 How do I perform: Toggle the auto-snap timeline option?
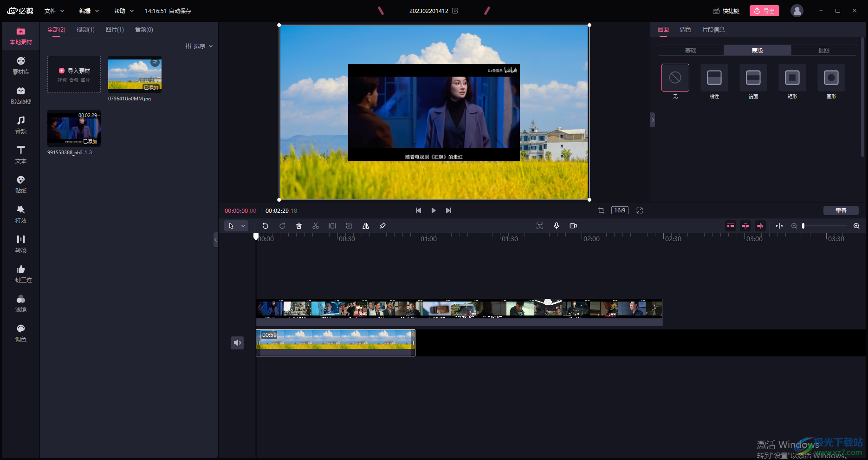coord(745,226)
